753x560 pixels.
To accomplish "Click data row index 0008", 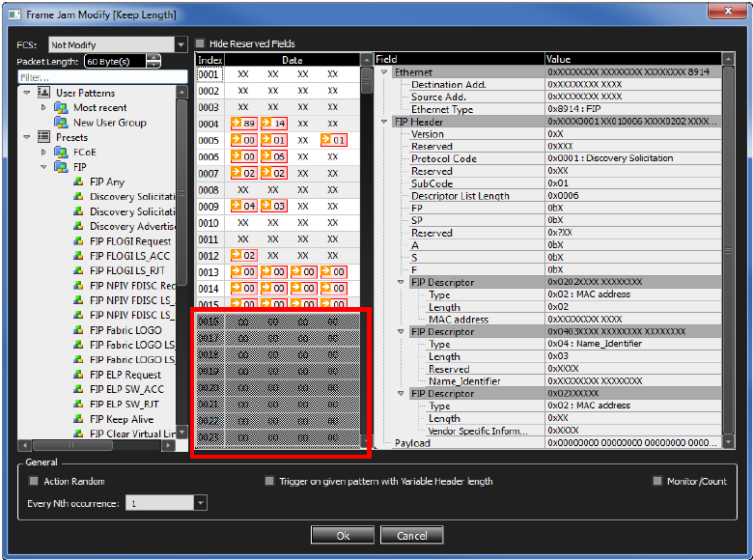I will pos(209,189).
